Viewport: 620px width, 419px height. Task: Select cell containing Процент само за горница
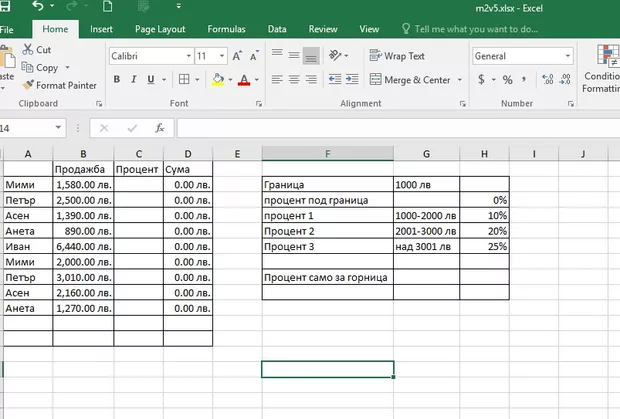click(326, 277)
